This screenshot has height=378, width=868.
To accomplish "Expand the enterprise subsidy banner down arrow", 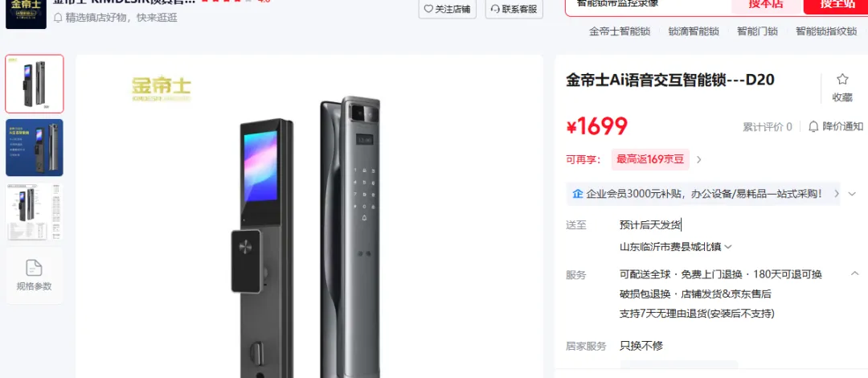I will click(853, 194).
